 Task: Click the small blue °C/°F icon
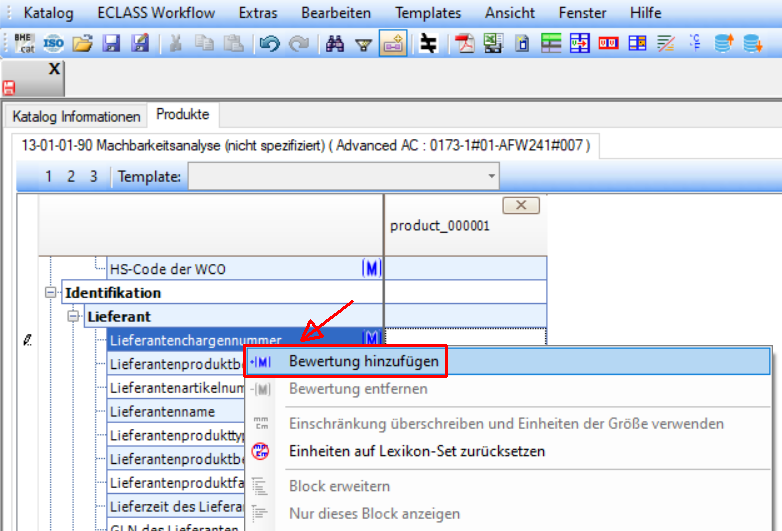(695, 43)
